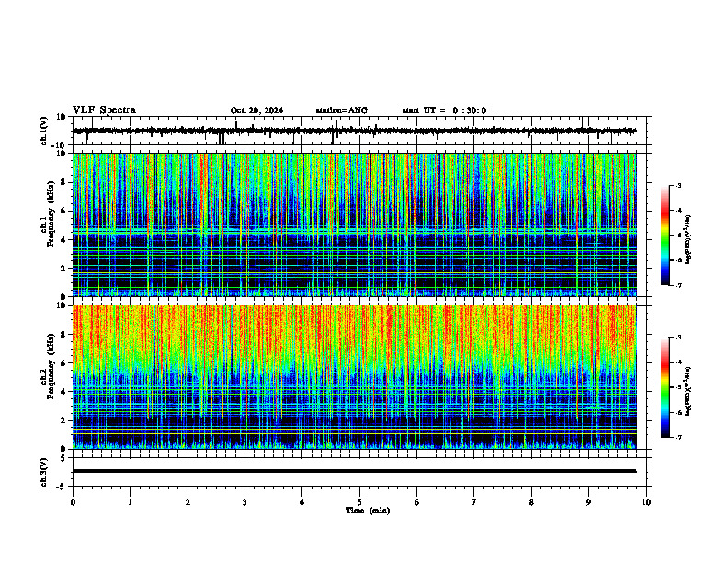Click time axis tick label "6"
Image resolution: width=728 pixels, height=563 pixels.
[417, 502]
